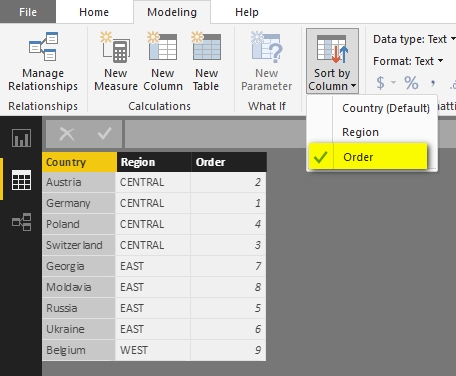
Task: Add a New Column
Action: pos(163,62)
